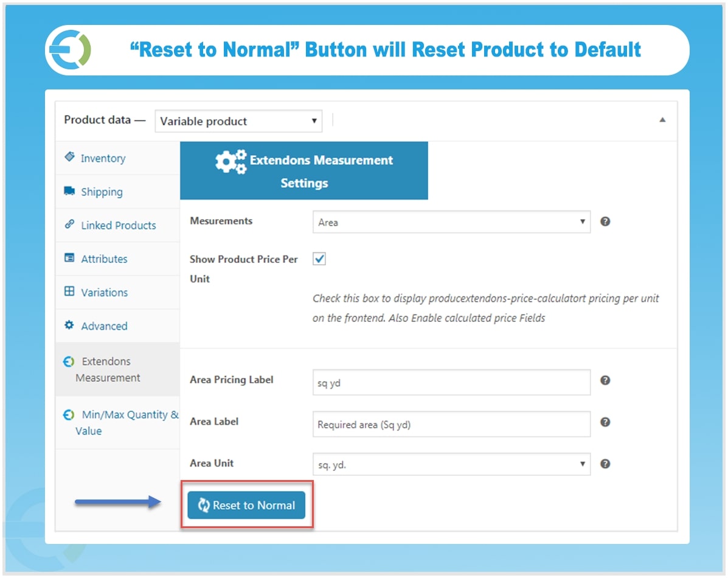Uncheck Show Product Price Per Unit

click(x=319, y=258)
